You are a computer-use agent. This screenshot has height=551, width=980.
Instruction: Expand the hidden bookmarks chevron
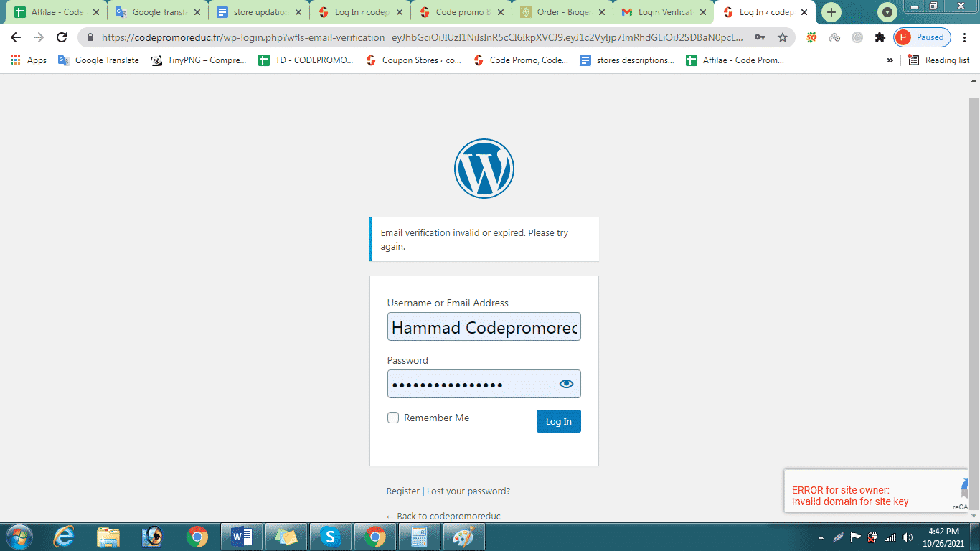890,60
